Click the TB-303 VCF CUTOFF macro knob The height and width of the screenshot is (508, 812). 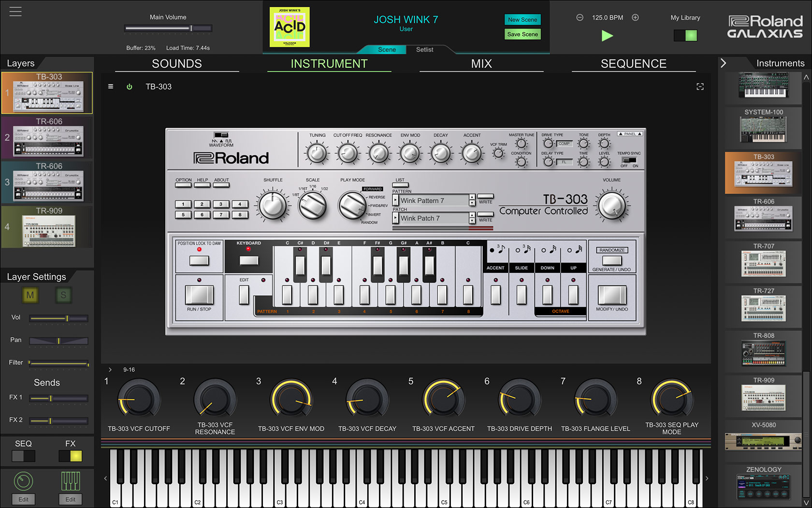point(139,400)
